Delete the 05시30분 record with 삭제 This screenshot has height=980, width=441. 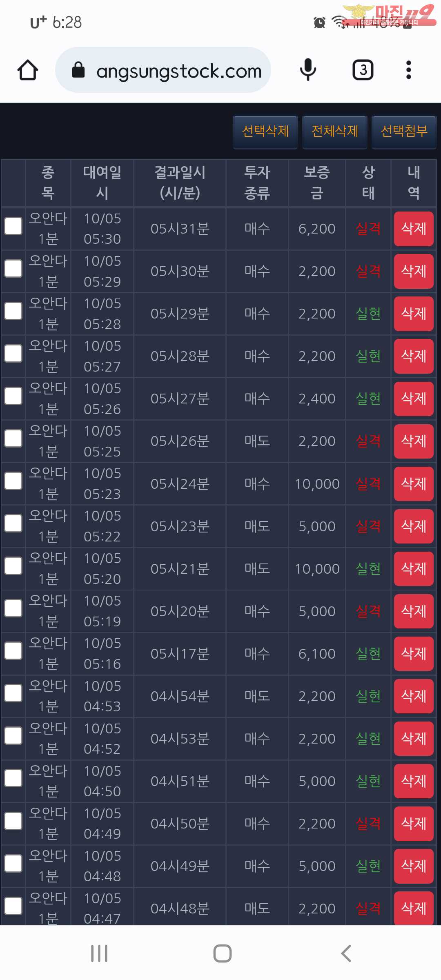[413, 271]
